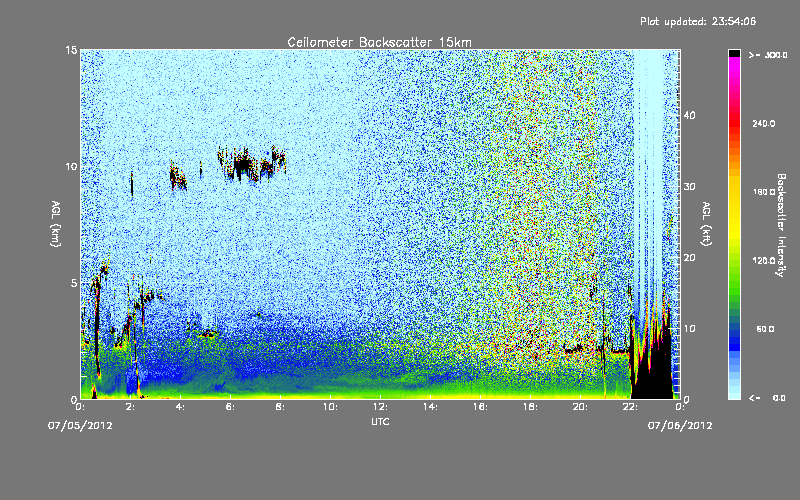Click the '18:' hour tick label
This screenshot has height=500, width=800.
click(530, 407)
